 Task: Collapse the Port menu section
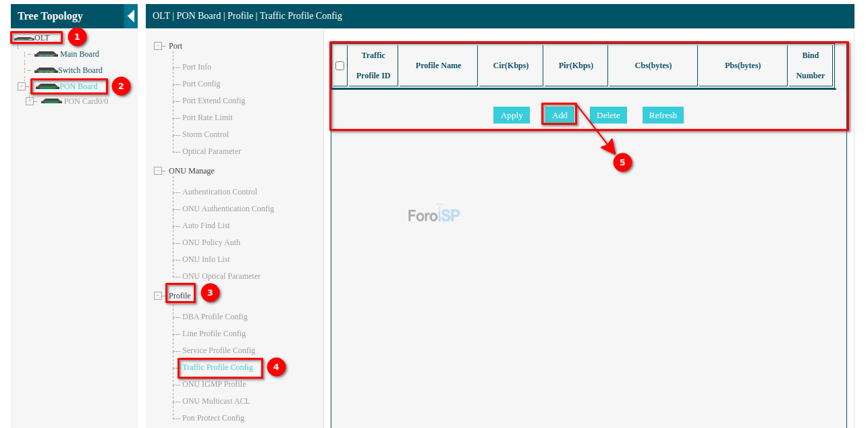(158, 46)
